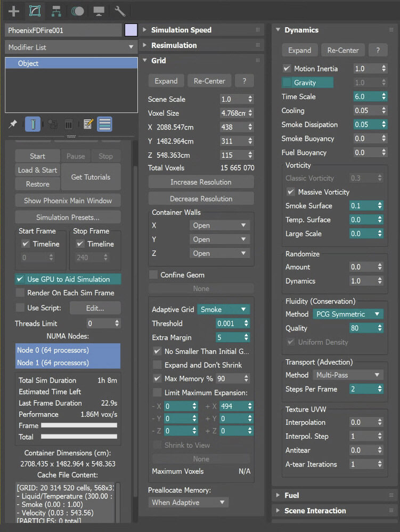Image resolution: width=400 pixels, height=532 pixels.
Task: Expand the Simulation Speed rollout
Action: (x=144, y=30)
